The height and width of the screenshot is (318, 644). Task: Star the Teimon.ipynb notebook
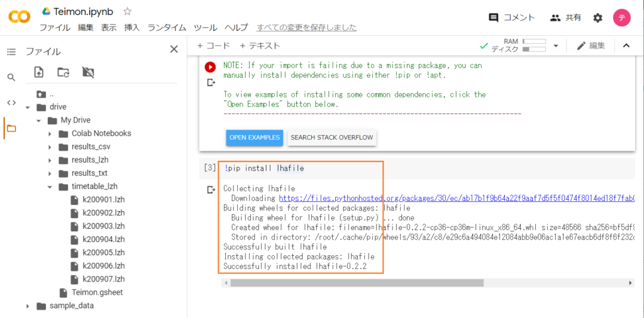pos(127,11)
